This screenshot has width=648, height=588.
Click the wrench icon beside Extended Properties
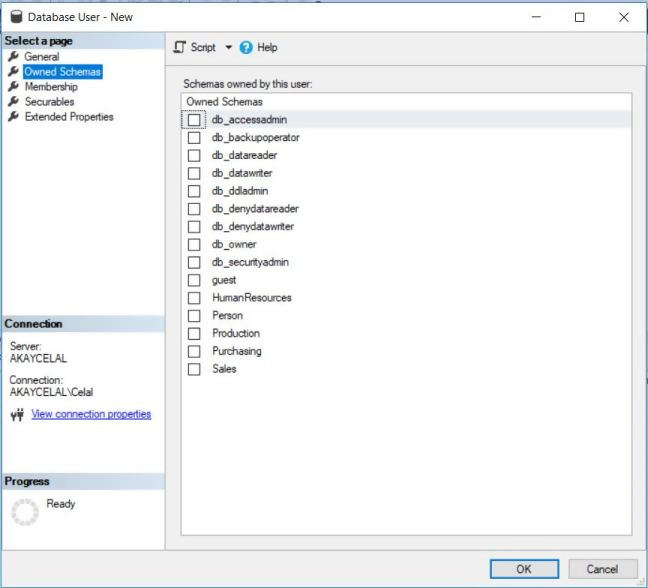(14, 117)
